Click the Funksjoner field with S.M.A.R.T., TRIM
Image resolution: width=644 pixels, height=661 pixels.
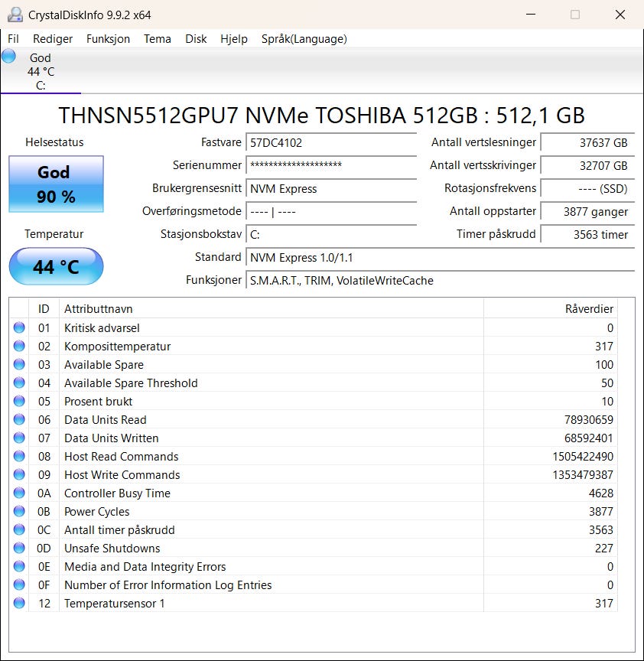click(440, 280)
